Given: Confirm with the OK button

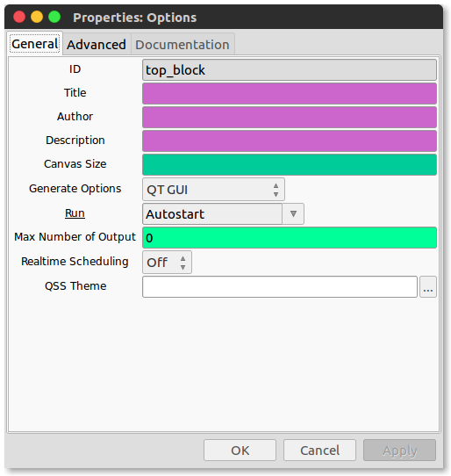Looking at the screenshot, I should (240, 451).
